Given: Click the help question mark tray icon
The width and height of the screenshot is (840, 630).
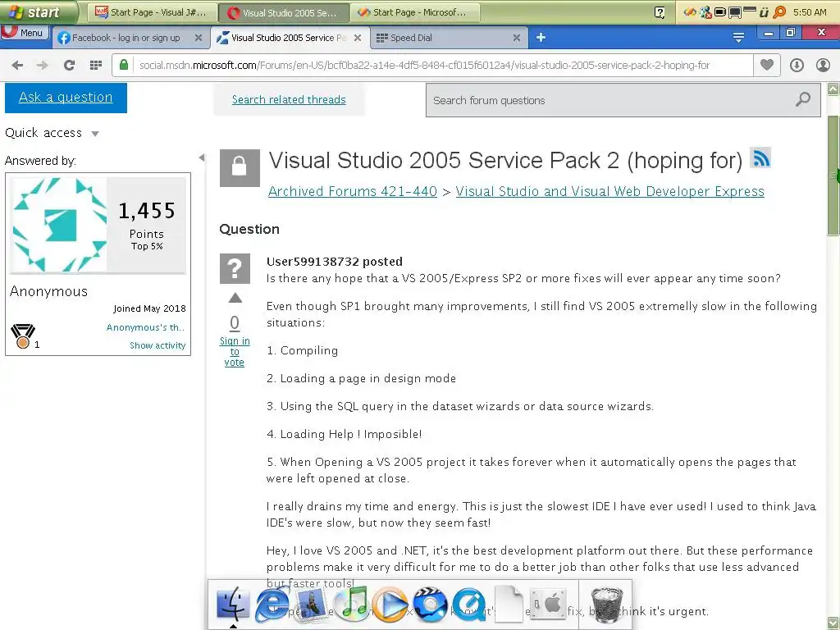Looking at the screenshot, I should pos(660,12).
